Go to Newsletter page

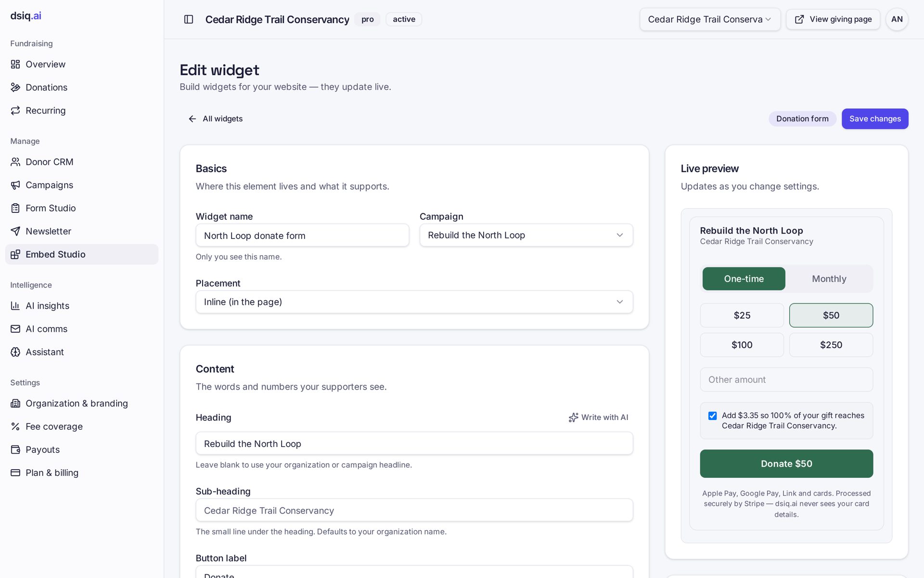point(81,231)
